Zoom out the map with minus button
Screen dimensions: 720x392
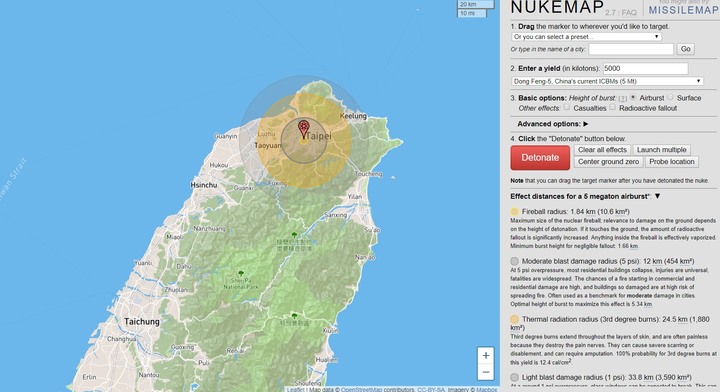(x=485, y=372)
